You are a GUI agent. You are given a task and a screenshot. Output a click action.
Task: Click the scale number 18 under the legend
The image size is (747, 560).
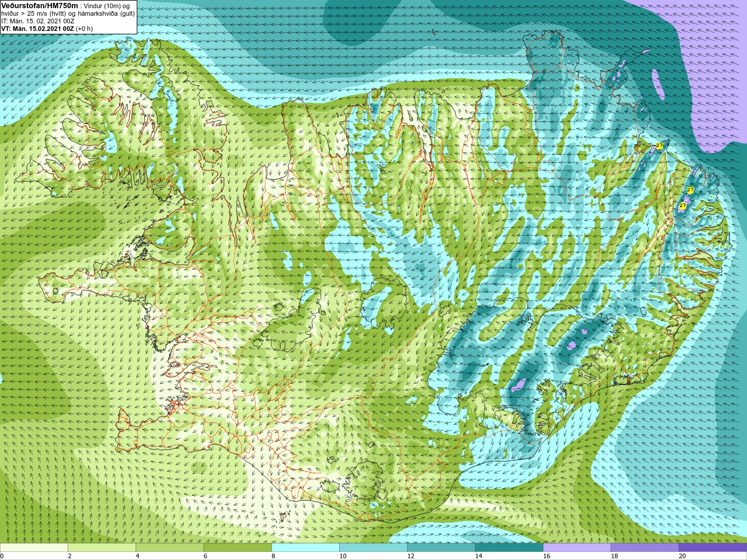pos(615,556)
